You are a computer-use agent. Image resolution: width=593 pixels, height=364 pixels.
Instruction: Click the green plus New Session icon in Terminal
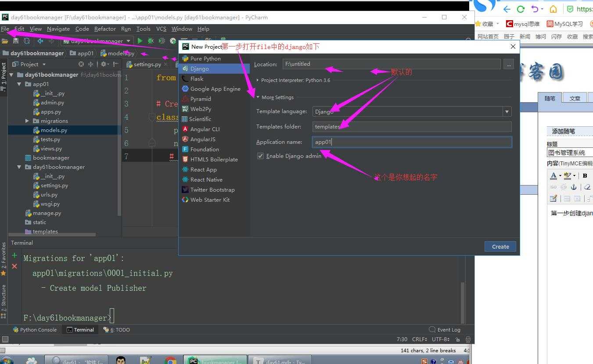pyautogui.click(x=14, y=255)
